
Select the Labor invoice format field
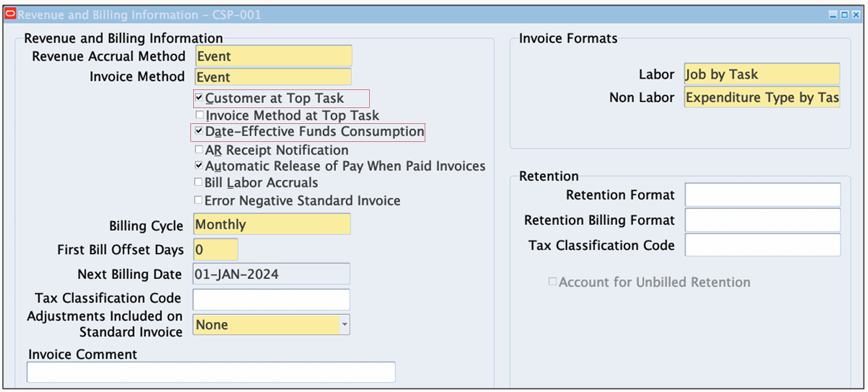click(762, 74)
